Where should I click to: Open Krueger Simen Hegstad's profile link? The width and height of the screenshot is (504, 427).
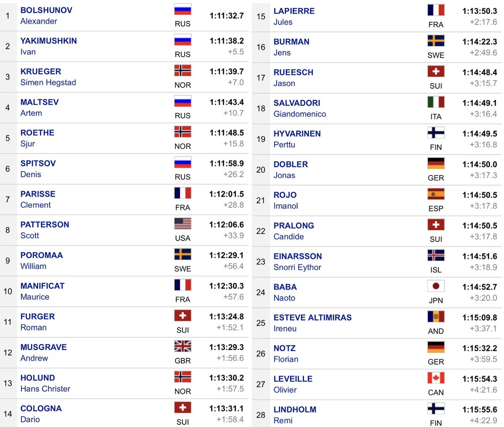tap(48, 77)
